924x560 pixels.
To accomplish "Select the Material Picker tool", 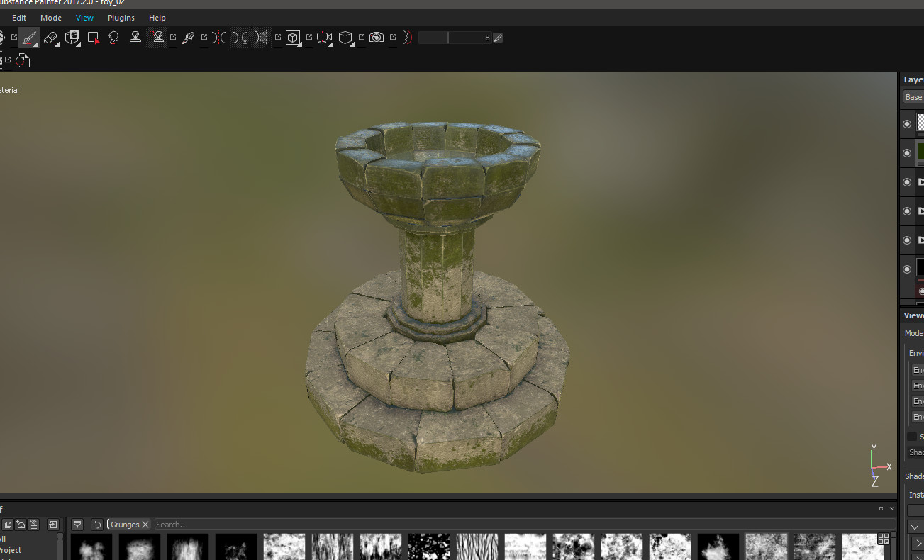I will (x=188, y=38).
